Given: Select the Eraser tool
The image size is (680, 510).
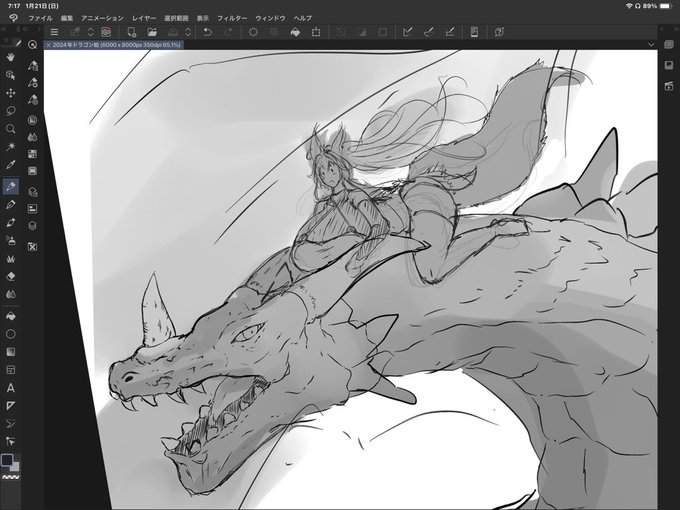Looking at the screenshot, I should (11, 276).
